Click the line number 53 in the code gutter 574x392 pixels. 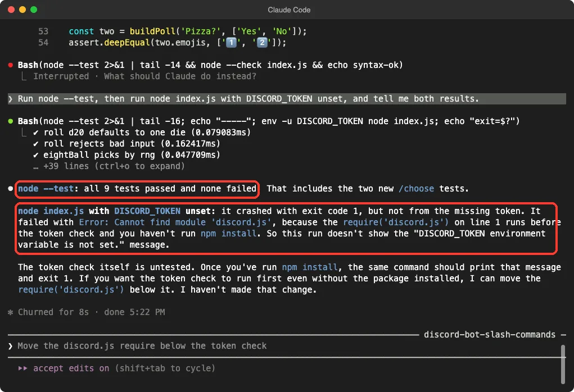pos(43,31)
